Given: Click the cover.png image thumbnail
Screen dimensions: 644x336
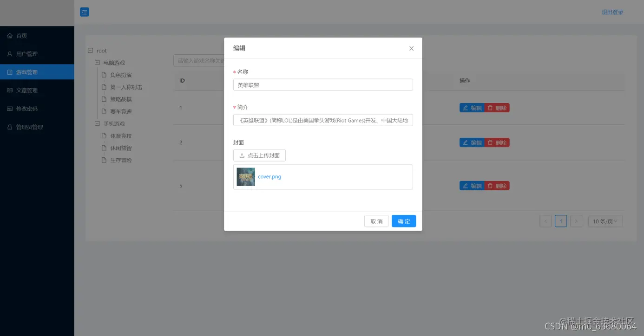Looking at the screenshot, I should coord(246,177).
